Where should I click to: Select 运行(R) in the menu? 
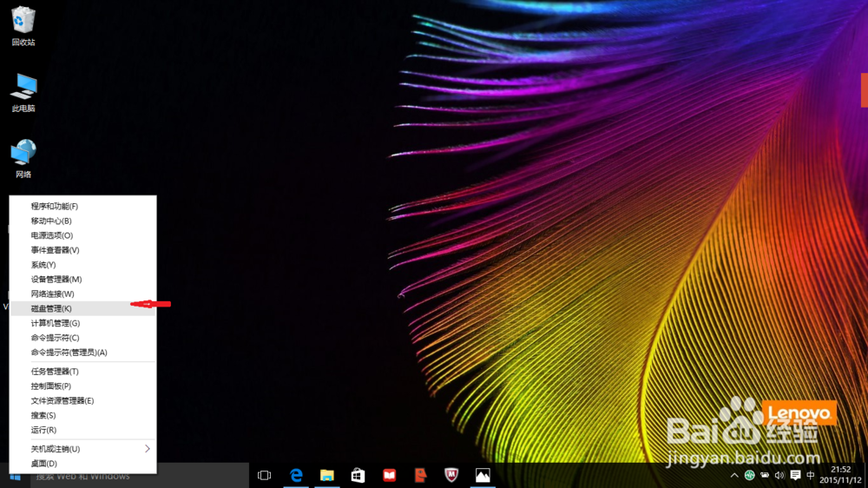click(x=83, y=430)
